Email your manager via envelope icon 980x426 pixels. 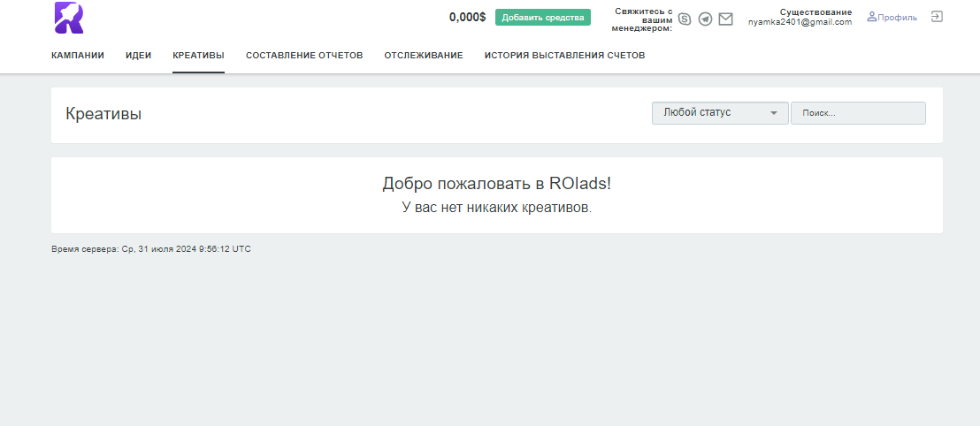pos(725,19)
